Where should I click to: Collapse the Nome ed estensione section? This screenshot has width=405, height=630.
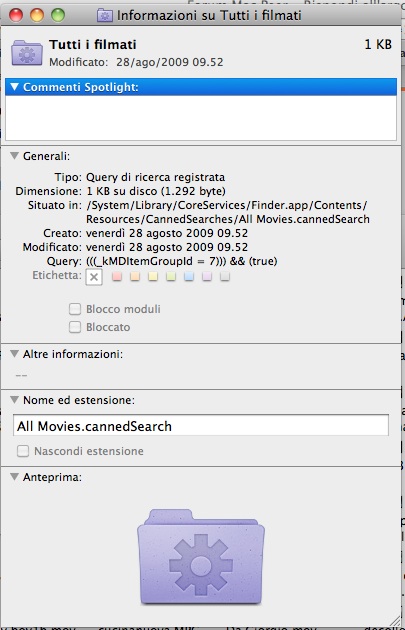(x=14, y=400)
